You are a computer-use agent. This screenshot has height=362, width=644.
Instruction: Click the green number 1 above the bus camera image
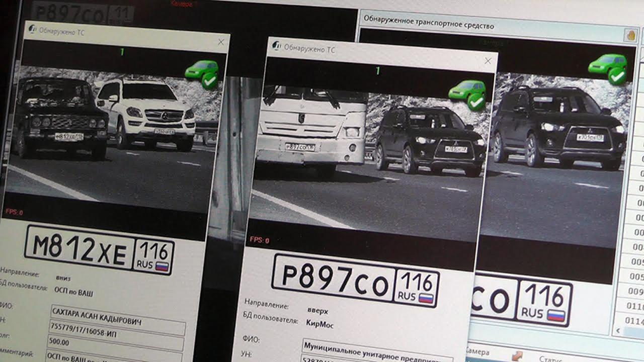tap(377, 71)
